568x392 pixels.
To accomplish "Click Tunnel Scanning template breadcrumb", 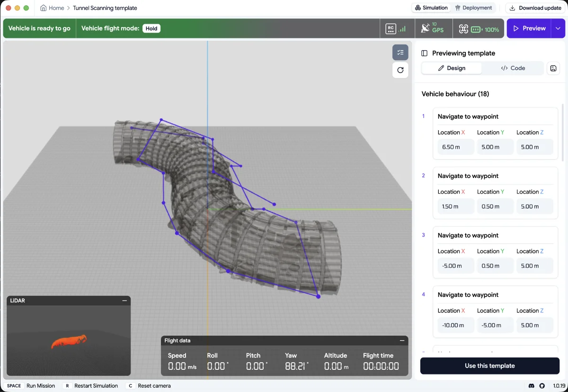I will [105, 8].
